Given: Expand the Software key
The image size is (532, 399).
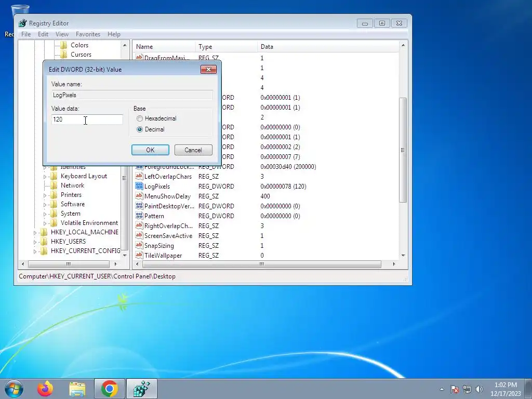Looking at the screenshot, I should pyautogui.click(x=45, y=205).
